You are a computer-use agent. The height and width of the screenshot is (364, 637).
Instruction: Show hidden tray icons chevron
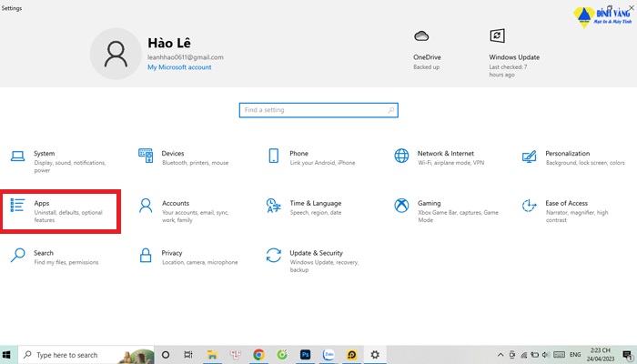click(500, 355)
